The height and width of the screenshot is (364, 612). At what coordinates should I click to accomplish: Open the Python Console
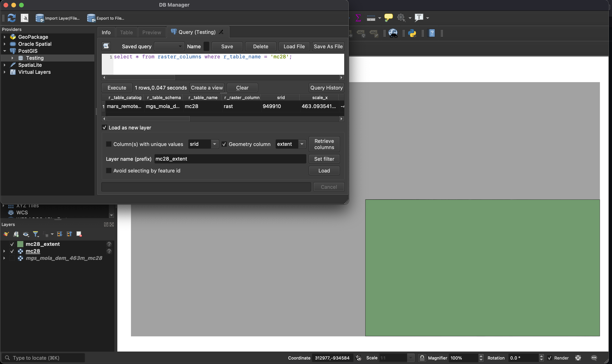click(412, 33)
